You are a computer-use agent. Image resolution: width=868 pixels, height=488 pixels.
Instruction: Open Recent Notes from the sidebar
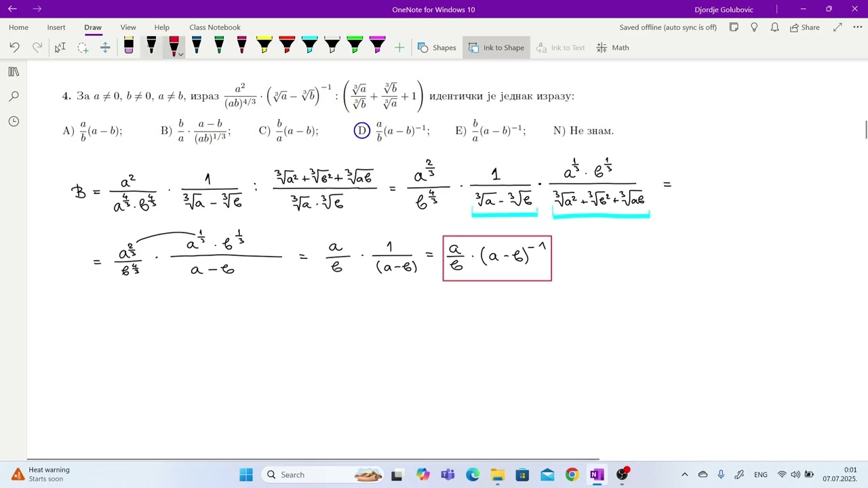pyautogui.click(x=14, y=121)
